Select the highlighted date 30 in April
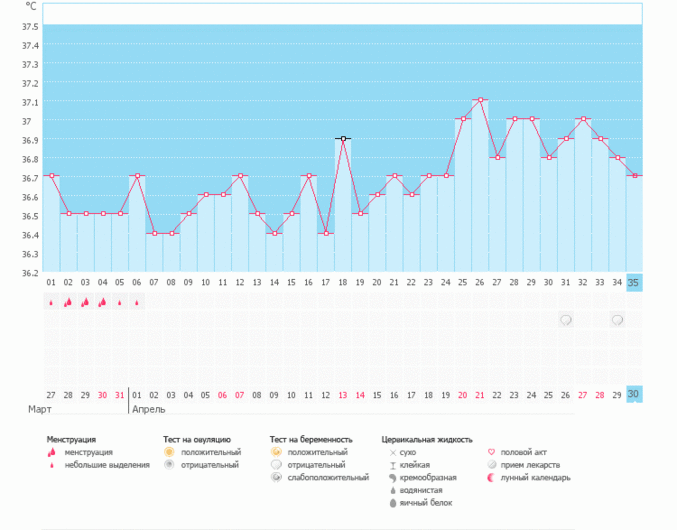The width and height of the screenshot is (677, 530). (634, 394)
